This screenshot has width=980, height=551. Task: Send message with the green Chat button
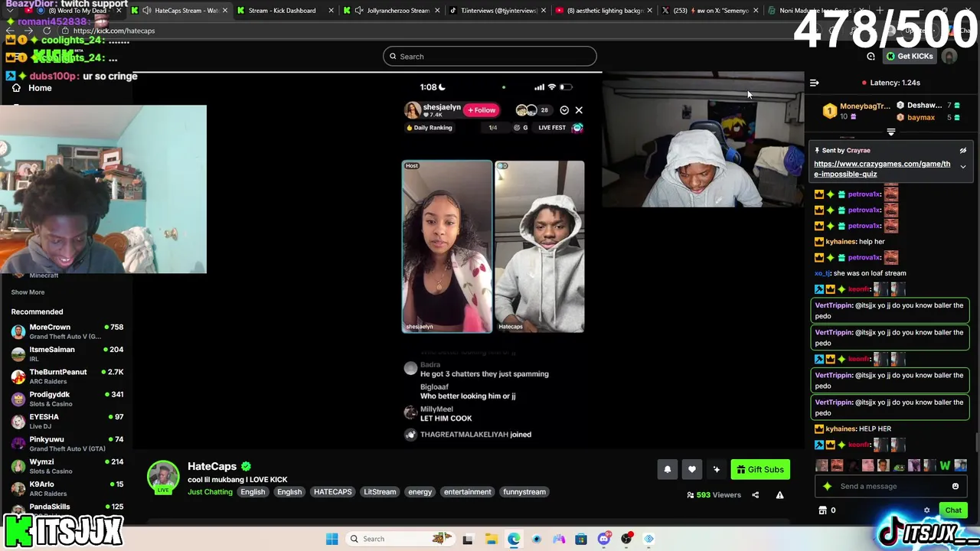[x=953, y=510]
